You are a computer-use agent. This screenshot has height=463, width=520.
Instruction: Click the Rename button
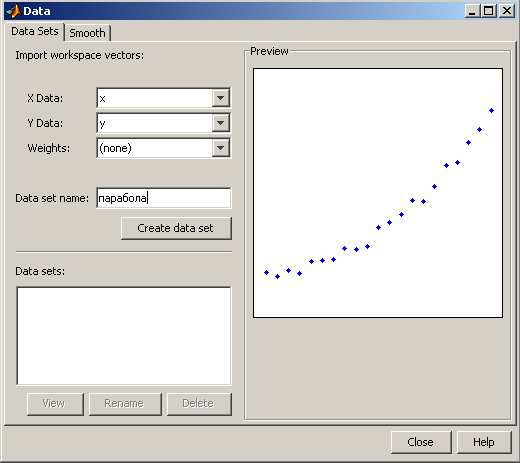(125, 404)
